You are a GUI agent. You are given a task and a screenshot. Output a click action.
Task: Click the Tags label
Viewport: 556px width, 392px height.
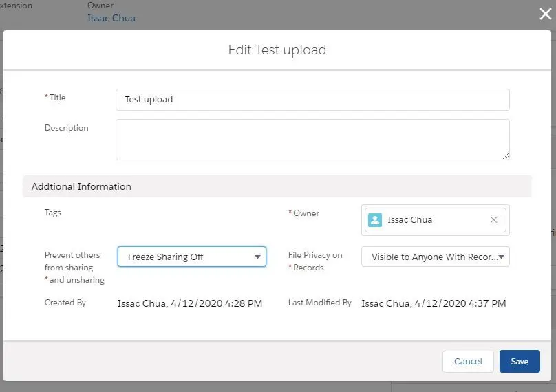tap(52, 213)
